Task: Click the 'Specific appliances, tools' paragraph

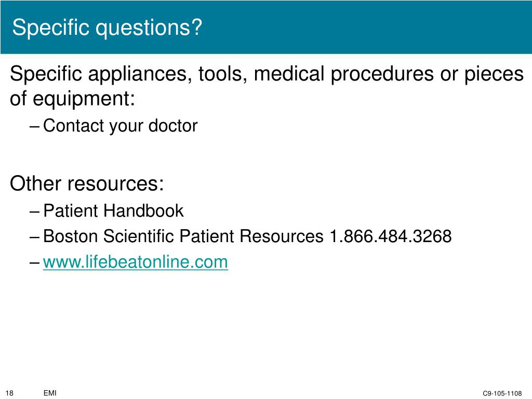Action: [x=267, y=86]
